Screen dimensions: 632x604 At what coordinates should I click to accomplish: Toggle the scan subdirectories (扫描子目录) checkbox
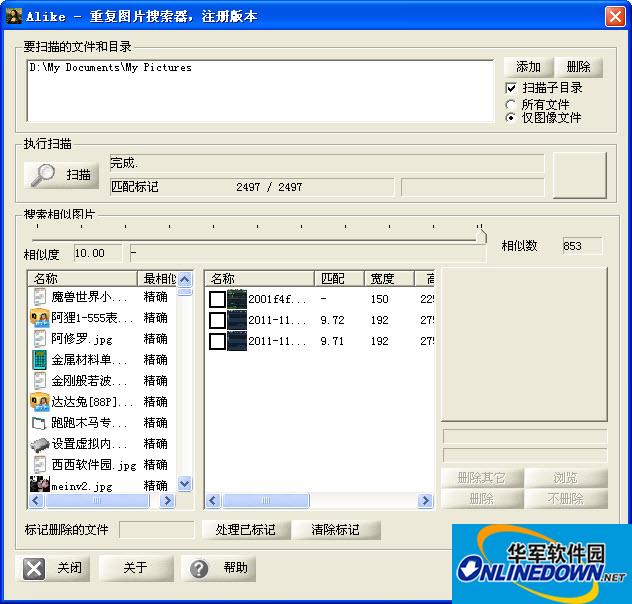click(x=511, y=88)
